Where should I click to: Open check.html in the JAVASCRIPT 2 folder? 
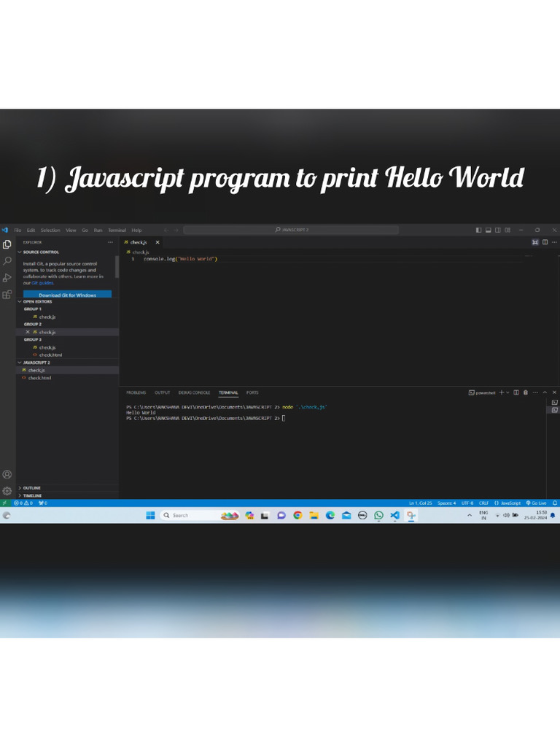39,378
